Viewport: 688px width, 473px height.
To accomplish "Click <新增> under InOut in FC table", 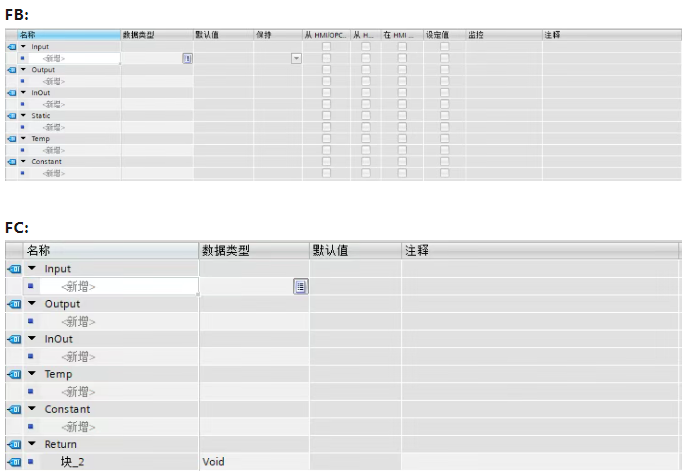I will pyautogui.click(x=78, y=357).
